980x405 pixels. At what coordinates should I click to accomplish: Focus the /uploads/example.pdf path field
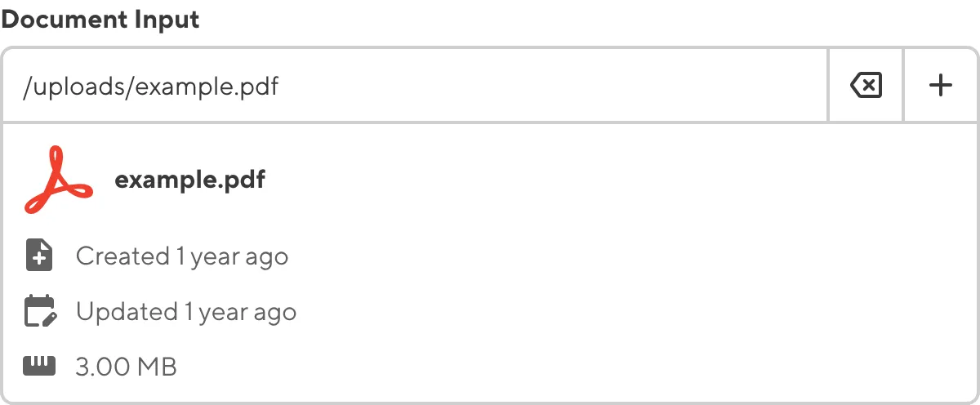coord(408,85)
